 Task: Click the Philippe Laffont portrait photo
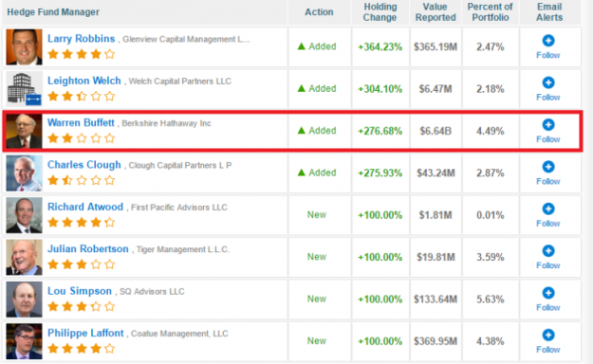[x=25, y=341]
